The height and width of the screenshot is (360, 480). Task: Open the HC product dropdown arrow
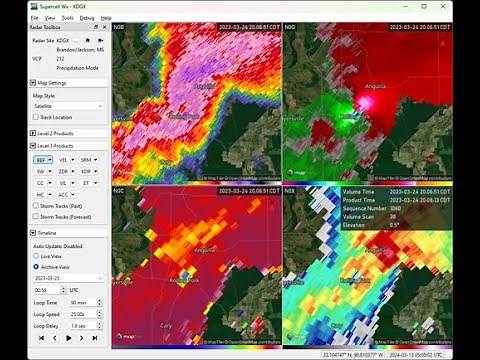tap(50, 195)
